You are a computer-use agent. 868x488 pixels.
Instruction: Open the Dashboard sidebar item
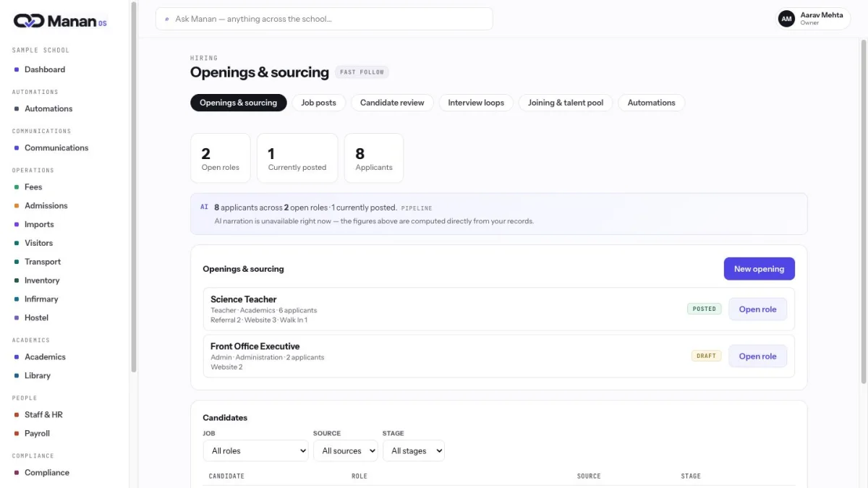[45, 69]
